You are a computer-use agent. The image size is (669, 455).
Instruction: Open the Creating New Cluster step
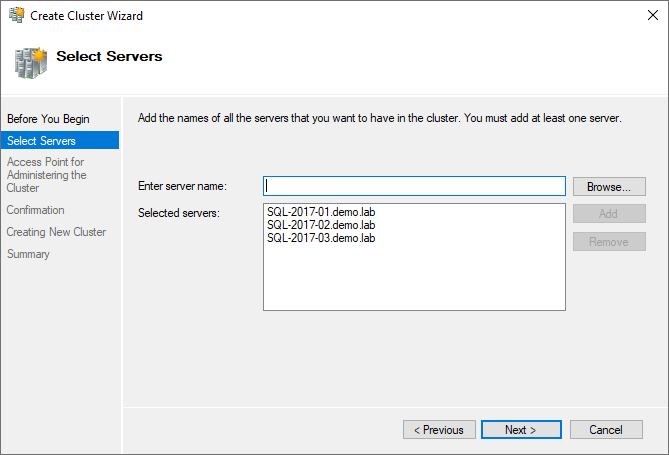56,232
